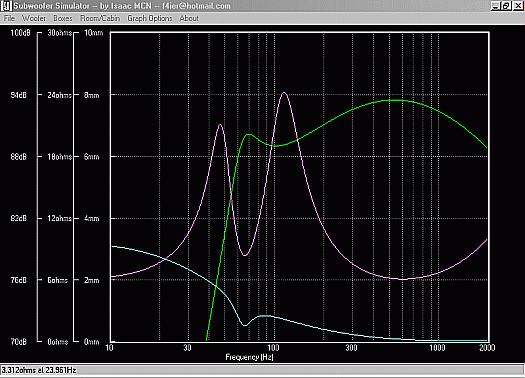525x378 pixels.
Task: Open the Woofer menu
Action: coord(34,18)
